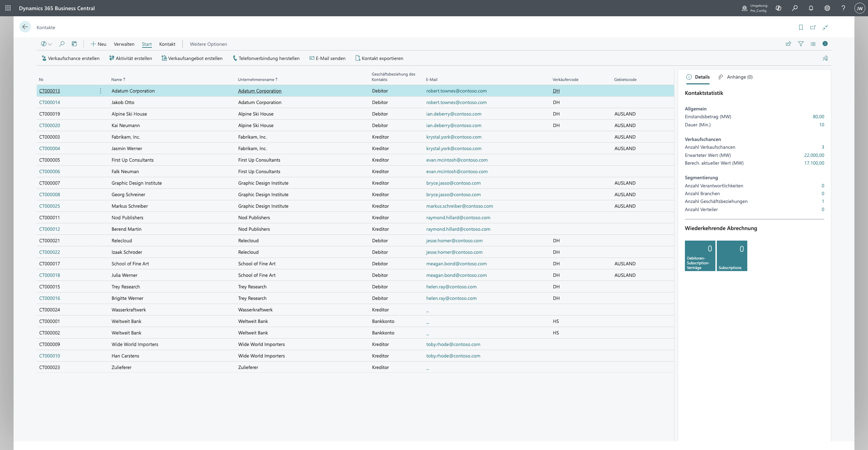The height and width of the screenshot is (450, 868).
Task: Expand the Verwalten menu
Action: pyautogui.click(x=124, y=44)
